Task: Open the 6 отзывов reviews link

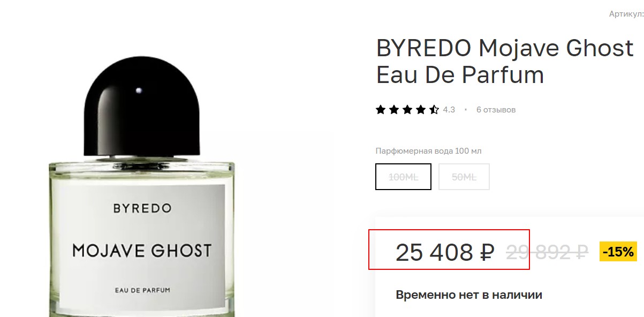Action: 496,110
